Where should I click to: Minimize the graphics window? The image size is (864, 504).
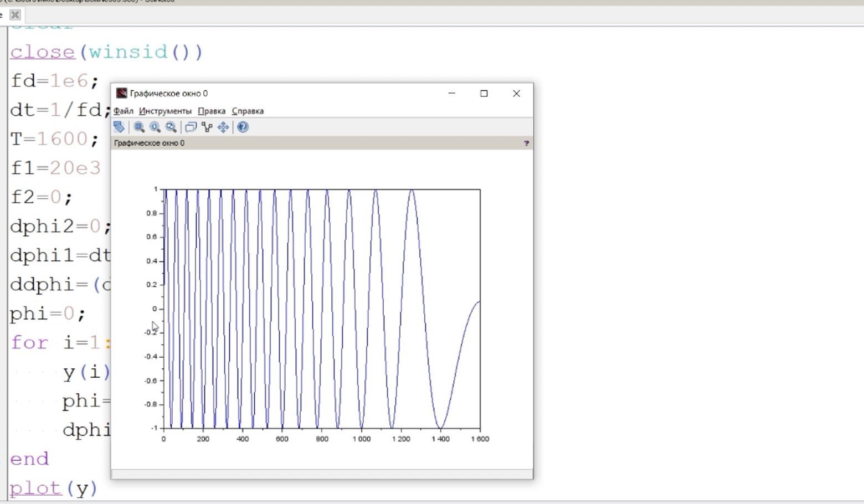point(452,93)
